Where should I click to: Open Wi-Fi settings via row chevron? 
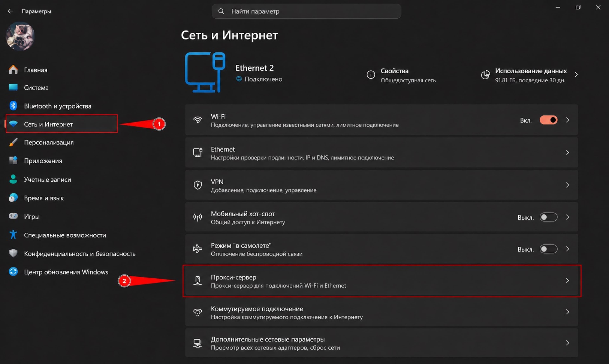point(567,120)
